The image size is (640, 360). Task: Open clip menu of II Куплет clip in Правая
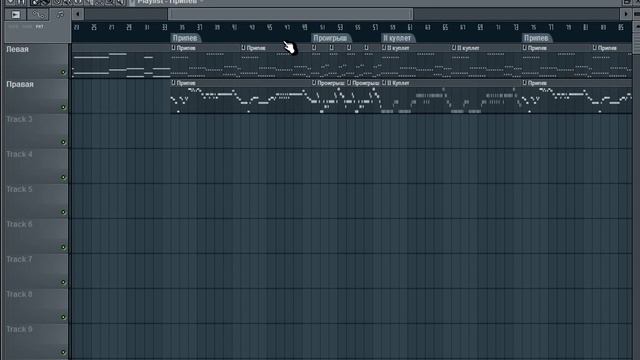click(384, 83)
